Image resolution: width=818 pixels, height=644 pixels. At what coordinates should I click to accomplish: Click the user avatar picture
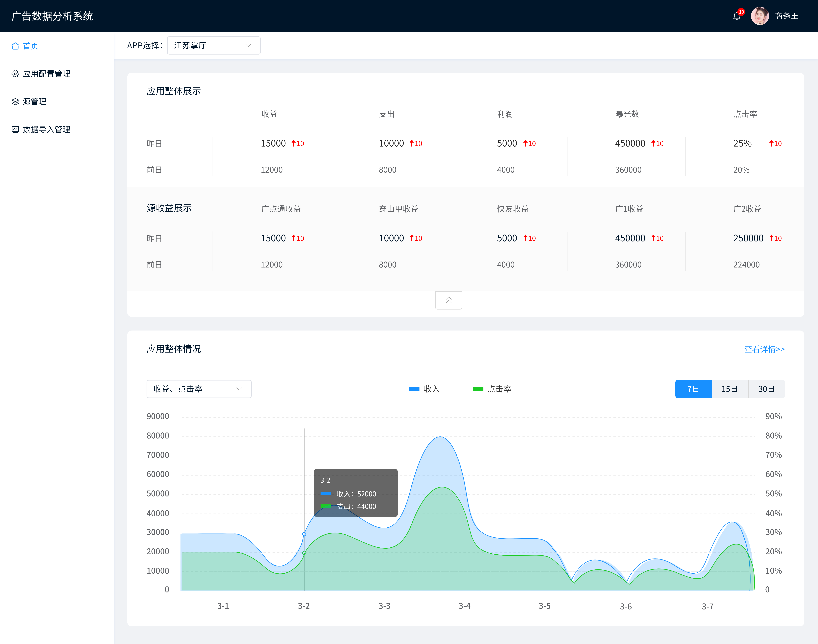pyautogui.click(x=760, y=16)
